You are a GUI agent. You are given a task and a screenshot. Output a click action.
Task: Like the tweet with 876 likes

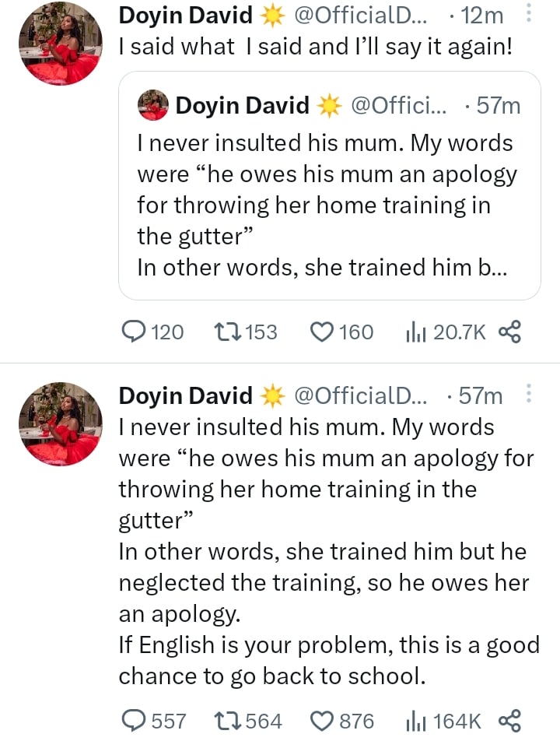tap(322, 720)
